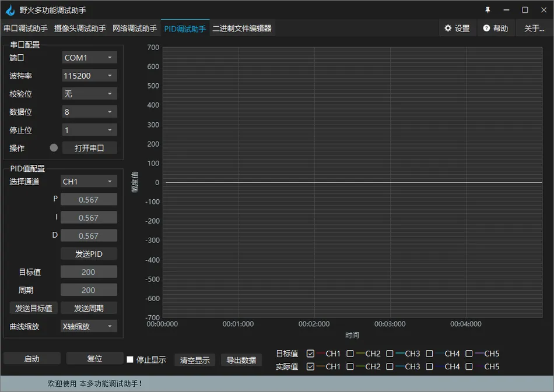Open settings via the gear icon
The height and width of the screenshot is (392, 554).
(x=448, y=28)
